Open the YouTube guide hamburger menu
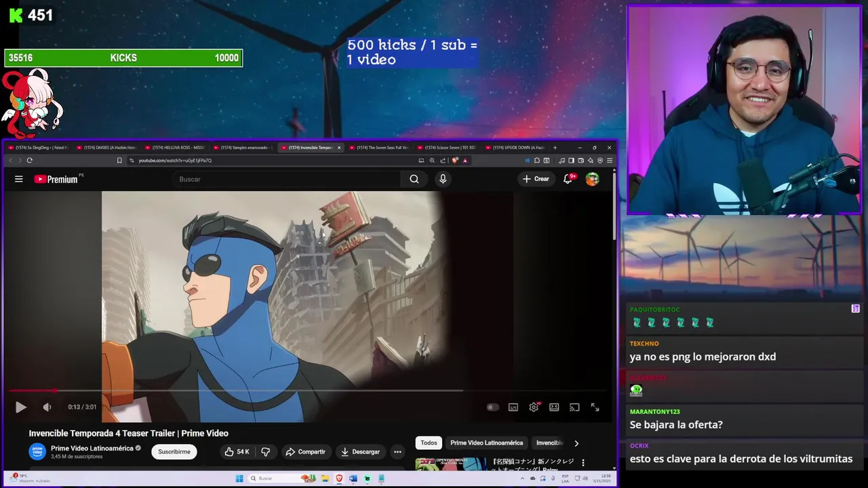Screen dimensions: 868x488 (19, 179)
